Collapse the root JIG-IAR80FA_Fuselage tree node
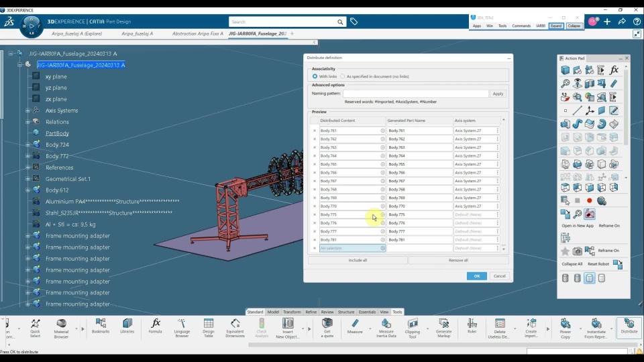644x362 pixels. point(10,54)
